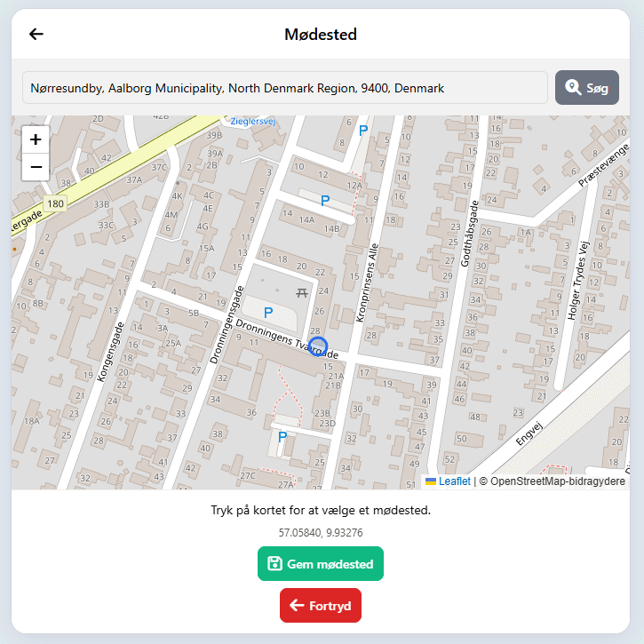Save the meeting place with Gem mødested
This screenshot has width=644, height=644.
tap(321, 564)
